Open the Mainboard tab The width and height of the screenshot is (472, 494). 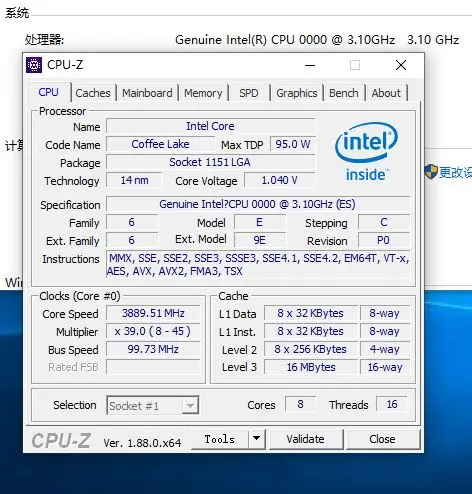147,93
